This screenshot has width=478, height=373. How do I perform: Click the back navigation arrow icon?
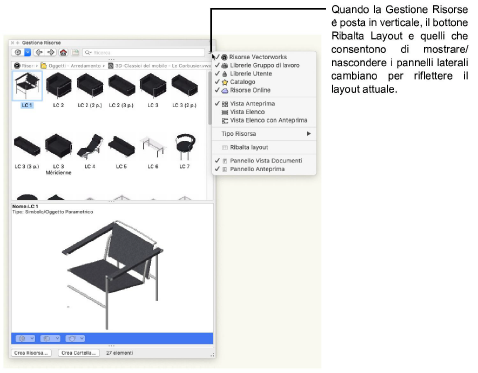pos(39,52)
